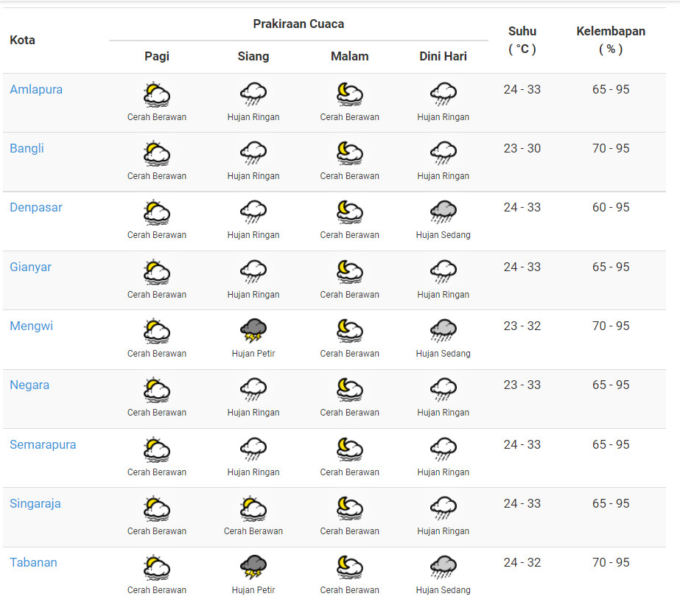Open the Mengwi city link
This screenshot has width=680, height=616.
pos(31,326)
